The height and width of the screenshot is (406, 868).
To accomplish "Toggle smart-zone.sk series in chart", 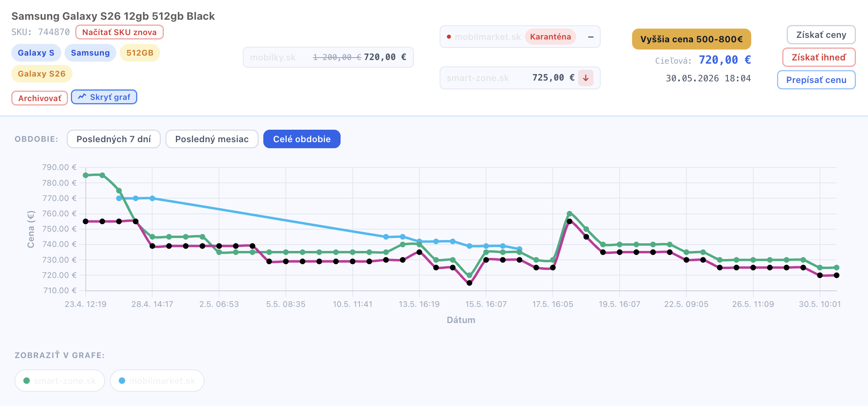I will point(60,381).
